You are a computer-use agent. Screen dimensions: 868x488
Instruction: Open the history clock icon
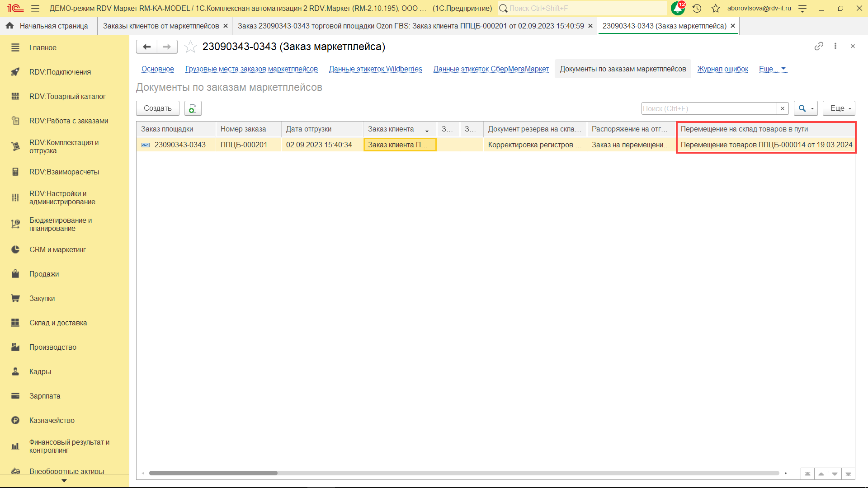click(697, 8)
